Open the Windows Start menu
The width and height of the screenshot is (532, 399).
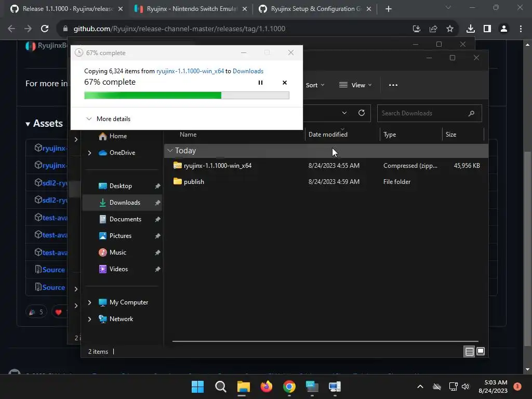[x=197, y=387]
